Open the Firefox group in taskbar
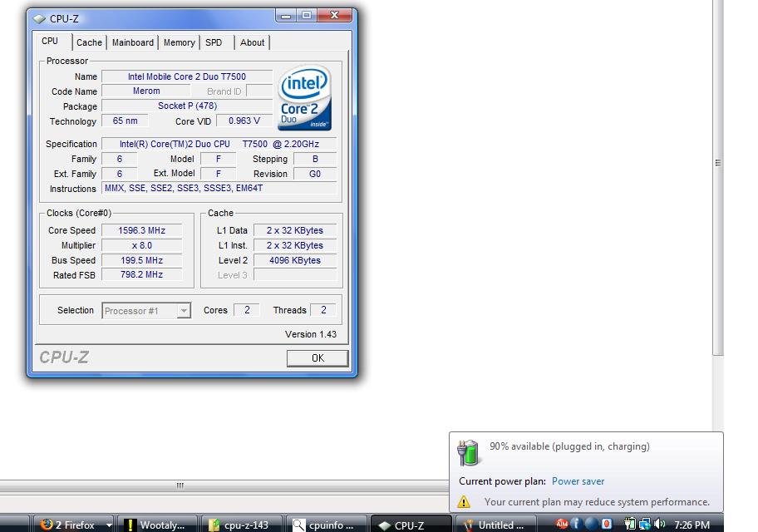 point(73,525)
